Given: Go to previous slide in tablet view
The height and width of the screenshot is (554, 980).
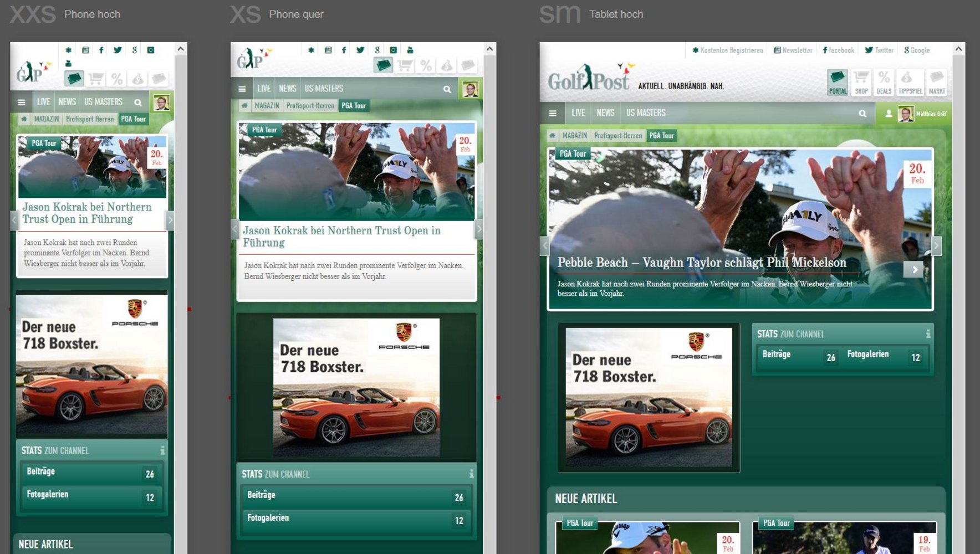Looking at the screenshot, I should pos(544,245).
